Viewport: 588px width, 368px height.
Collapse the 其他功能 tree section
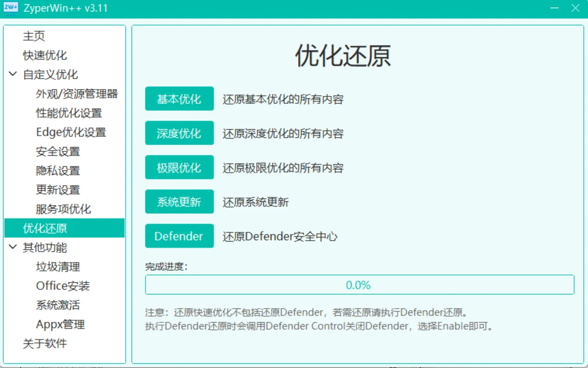tap(13, 247)
